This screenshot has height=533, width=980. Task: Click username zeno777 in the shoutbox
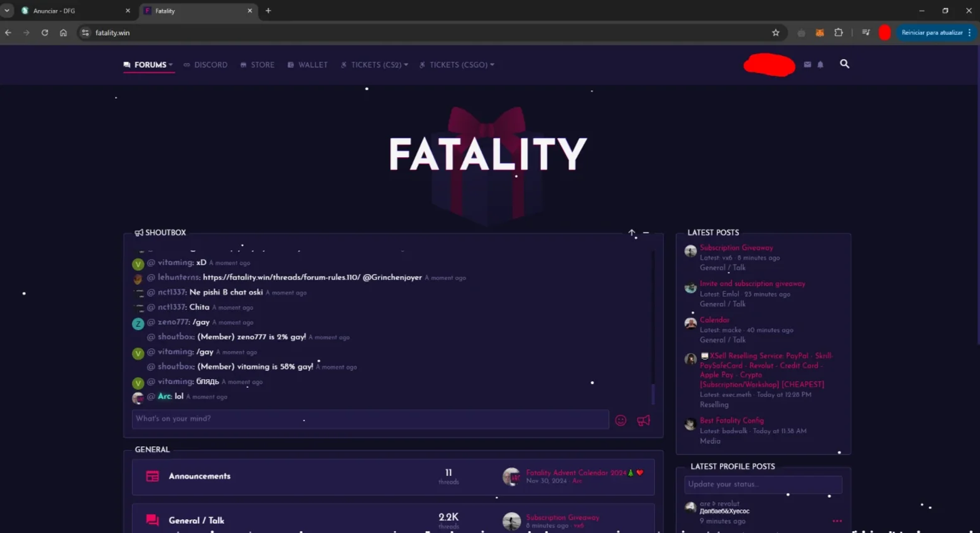coord(174,322)
